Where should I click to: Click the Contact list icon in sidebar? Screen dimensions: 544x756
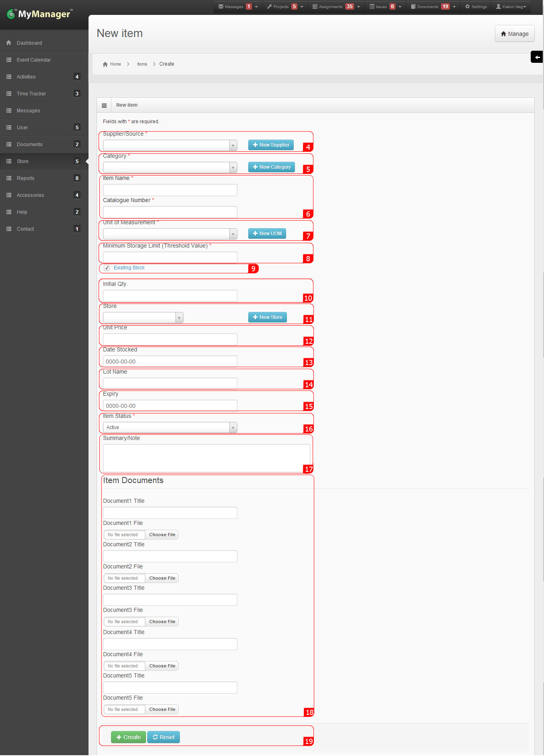pyautogui.click(x=9, y=229)
